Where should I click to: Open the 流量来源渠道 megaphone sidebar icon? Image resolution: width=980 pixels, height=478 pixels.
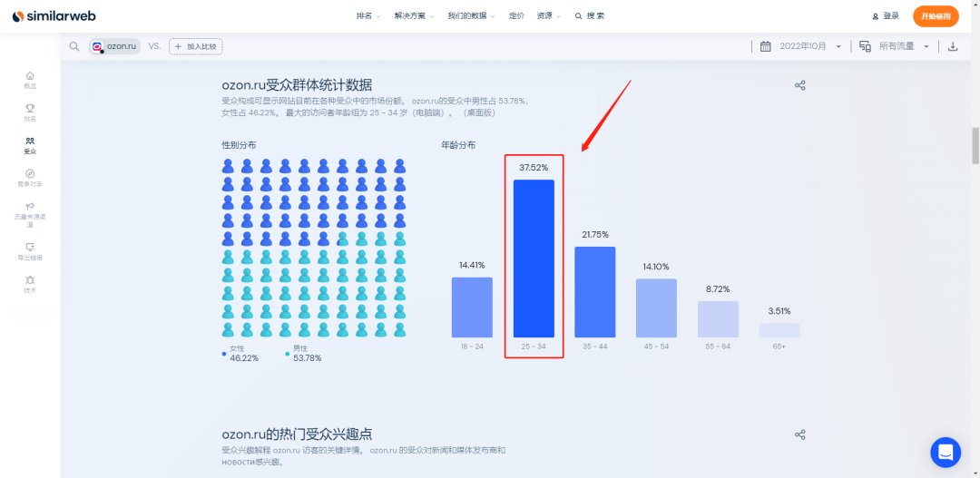tap(30, 206)
